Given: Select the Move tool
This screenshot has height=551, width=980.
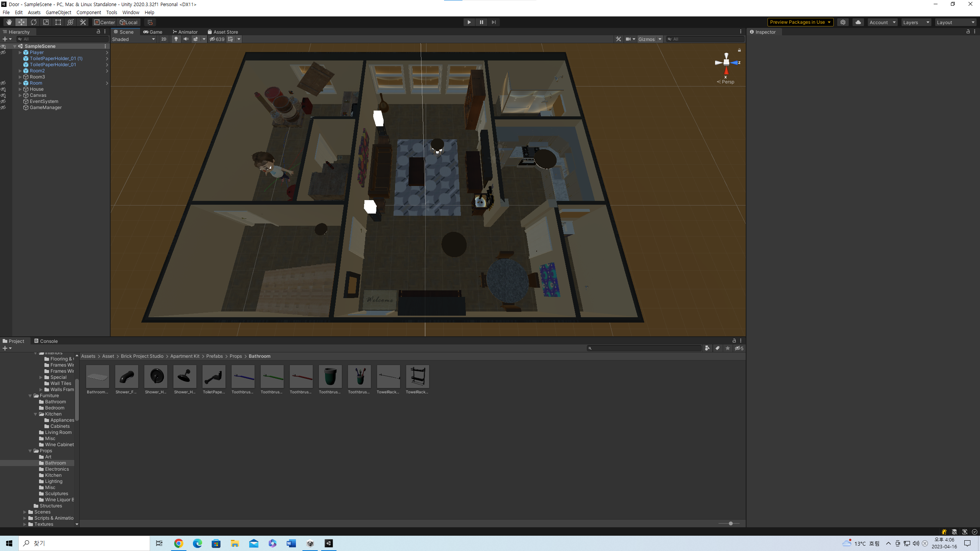Looking at the screenshot, I should click(x=21, y=22).
